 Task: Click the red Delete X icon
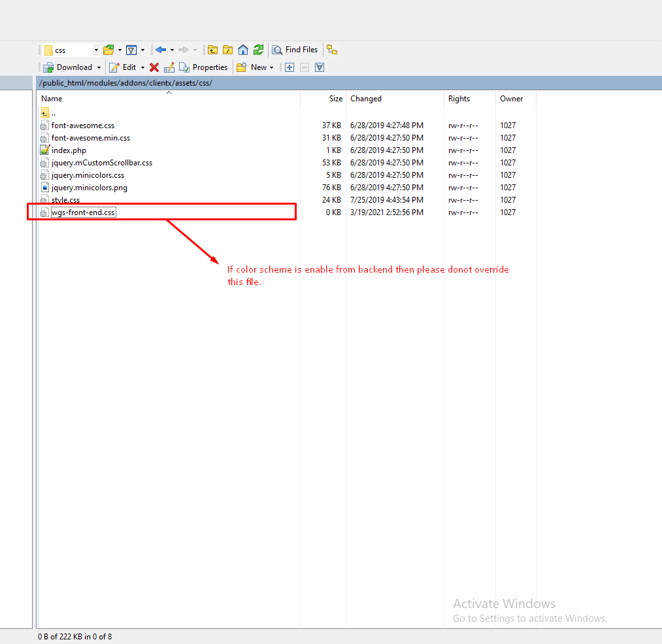click(x=154, y=67)
